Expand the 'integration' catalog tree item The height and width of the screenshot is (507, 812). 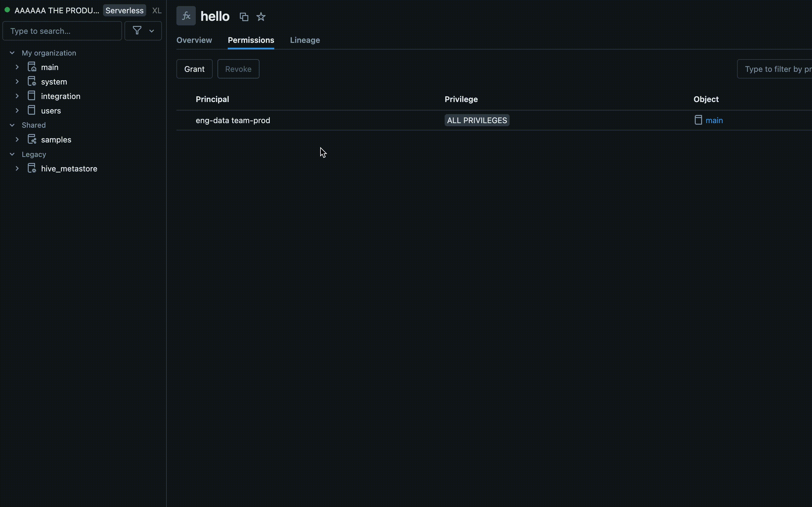[17, 96]
